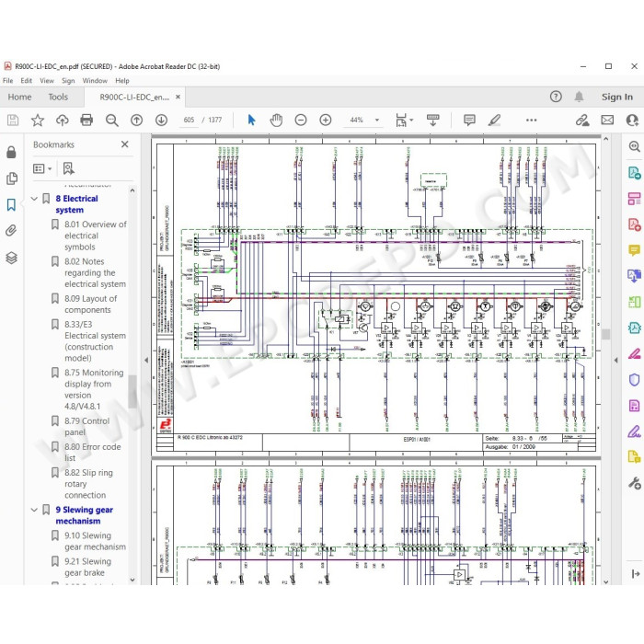Activate the selection arrow tool
Image resolution: width=644 pixels, height=644 pixels.
tap(252, 120)
